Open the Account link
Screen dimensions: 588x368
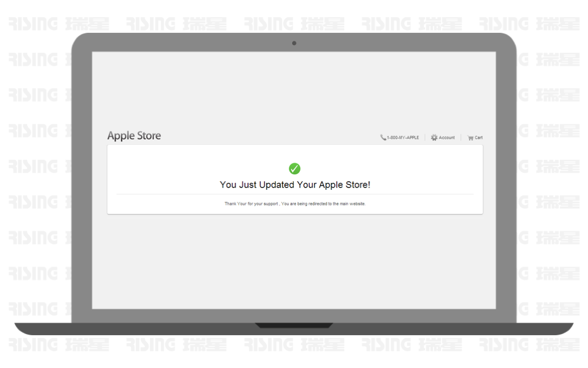[447, 138]
